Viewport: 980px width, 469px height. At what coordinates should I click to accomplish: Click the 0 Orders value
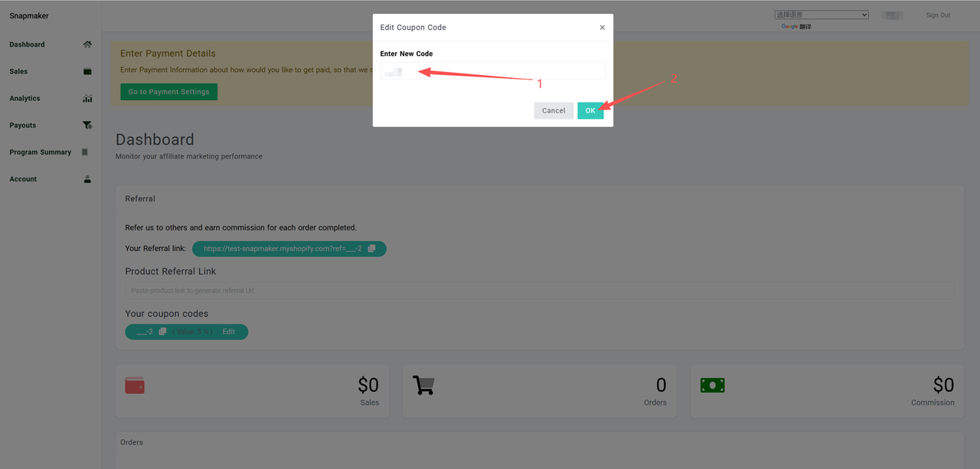661,385
